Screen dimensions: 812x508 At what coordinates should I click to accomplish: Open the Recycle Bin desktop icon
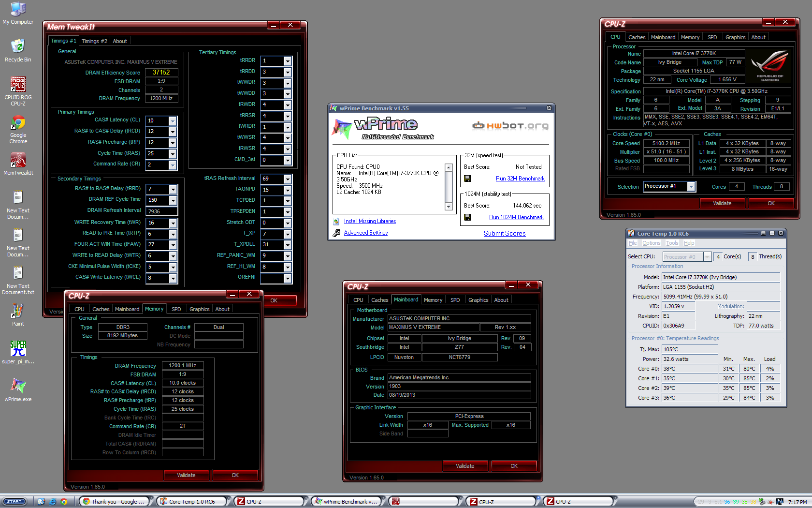[x=18, y=51]
